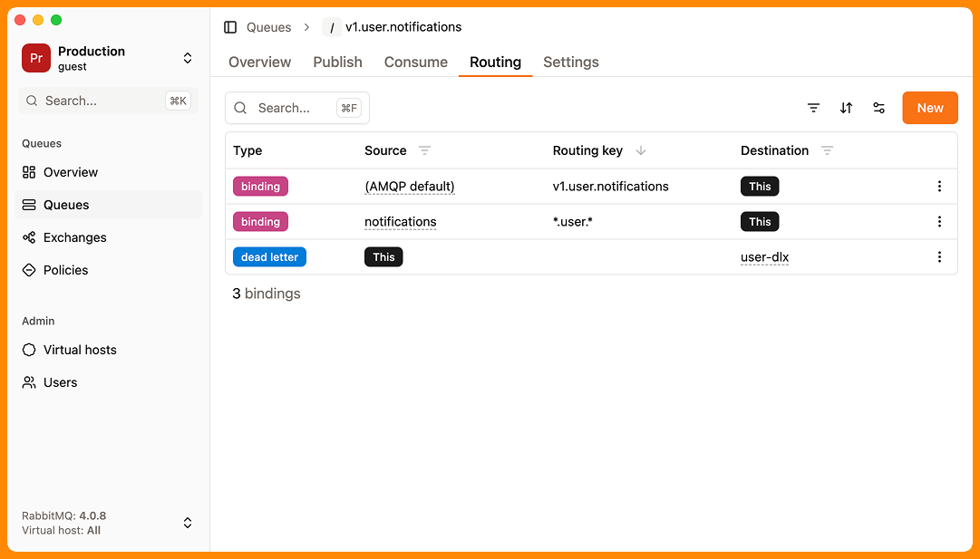Filter the Source column
This screenshot has width=980, height=559.
coord(424,150)
